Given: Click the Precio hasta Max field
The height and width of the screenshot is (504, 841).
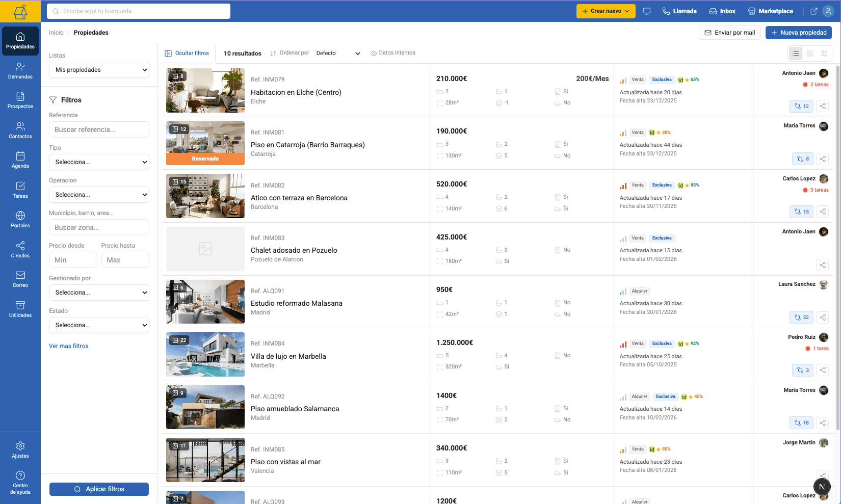Looking at the screenshot, I should [x=125, y=260].
